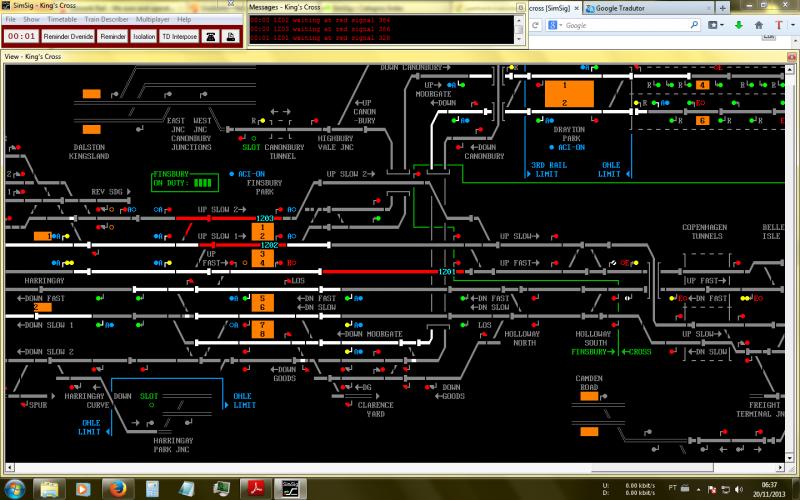Click the reload button in Firefox
The image size is (800, 500).
pyautogui.click(x=535, y=25)
